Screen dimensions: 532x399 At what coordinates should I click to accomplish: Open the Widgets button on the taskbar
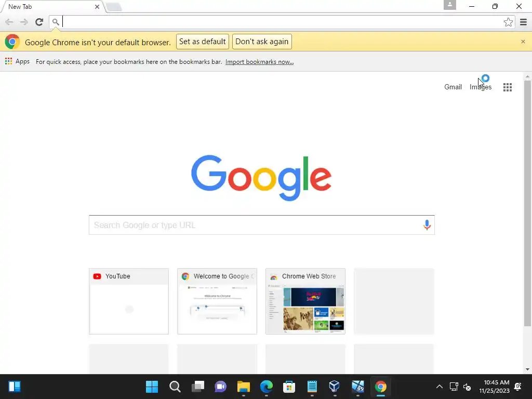(x=15, y=387)
